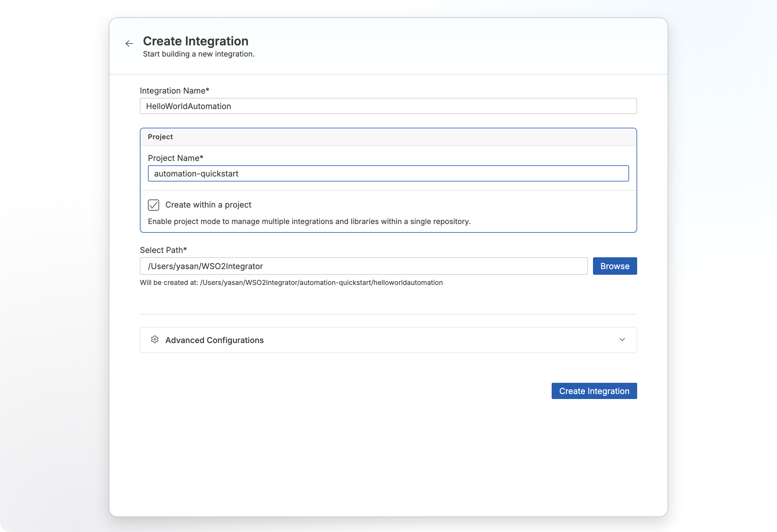
Task: Click the 'Project Name*' label
Action: 176,158
